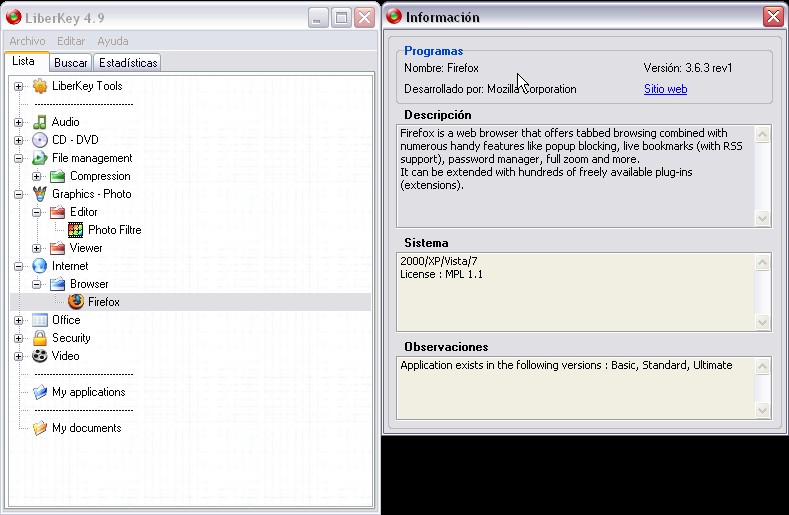Screen dimensions: 789x515
Task: Click the Editor folder icon
Action: pyautogui.click(x=57, y=212)
